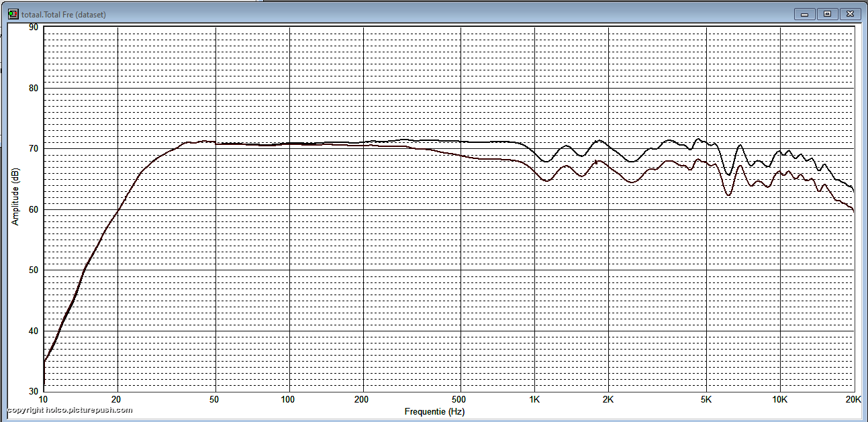Image resolution: width=868 pixels, height=422 pixels.
Task: Click the 100 tick label on the frequency axis
Action: [289, 399]
